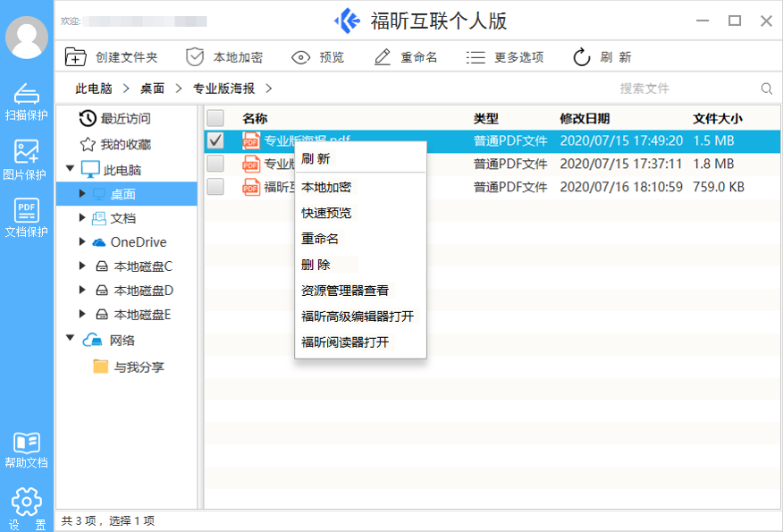Choose 福昕阅读器打开 in context menu

[x=360, y=342]
